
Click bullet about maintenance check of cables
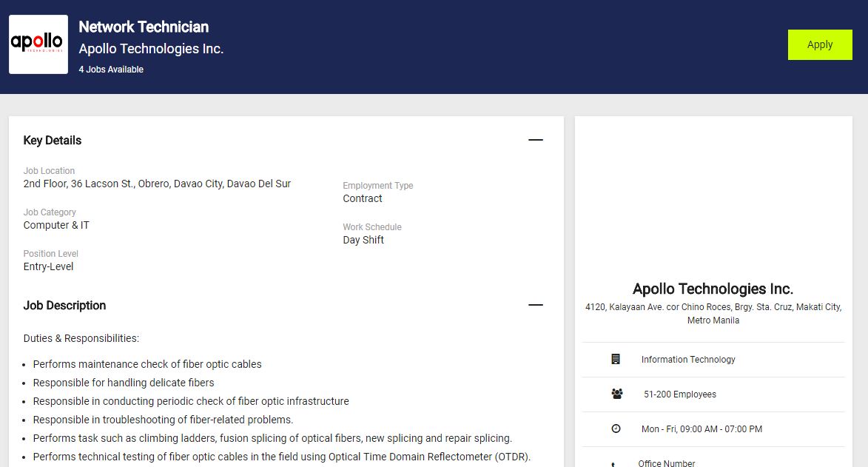pos(147,364)
